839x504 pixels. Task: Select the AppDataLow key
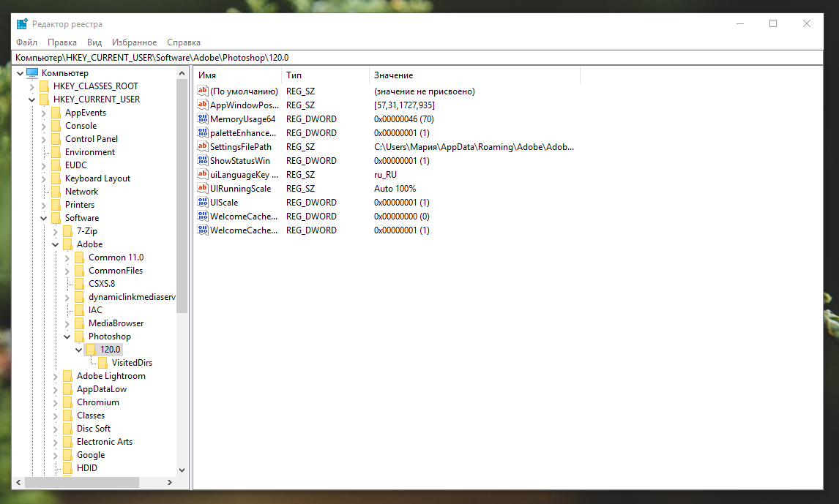click(x=102, y=389)
